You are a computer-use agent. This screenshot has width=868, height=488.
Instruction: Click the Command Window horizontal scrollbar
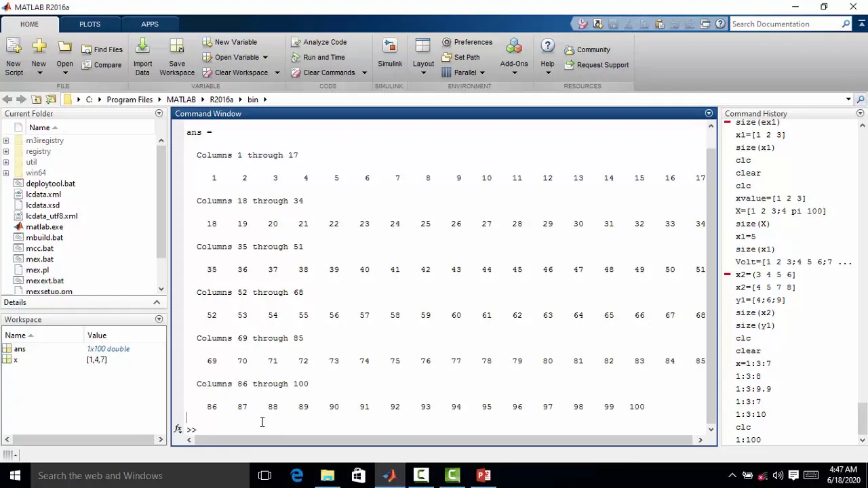click(x=444, y=440)
